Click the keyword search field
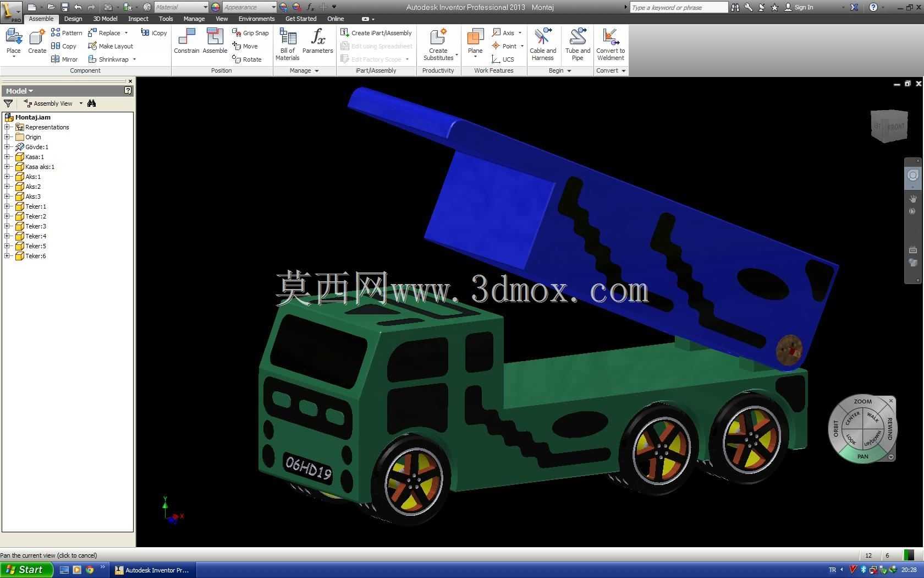Screen dimensions: 924x578 [x=679, y=7]
